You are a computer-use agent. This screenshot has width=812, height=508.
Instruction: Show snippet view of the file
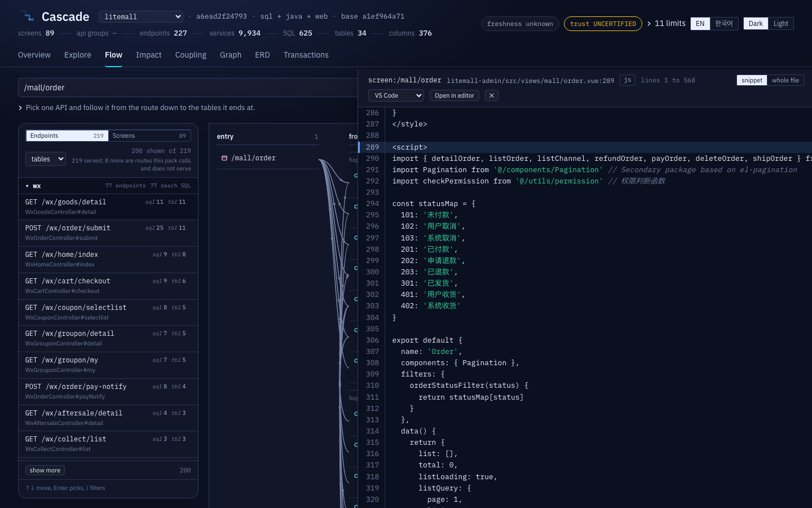pos(752,80)
